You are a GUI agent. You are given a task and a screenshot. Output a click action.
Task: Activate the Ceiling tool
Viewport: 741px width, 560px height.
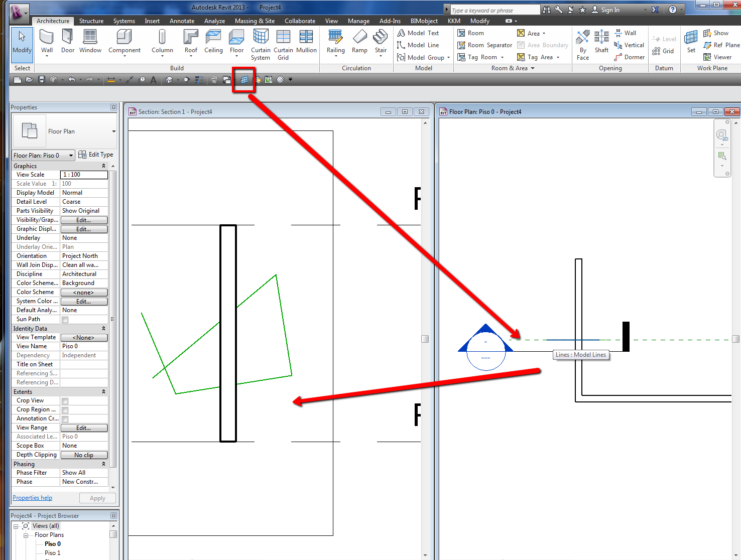coord(213,41)
